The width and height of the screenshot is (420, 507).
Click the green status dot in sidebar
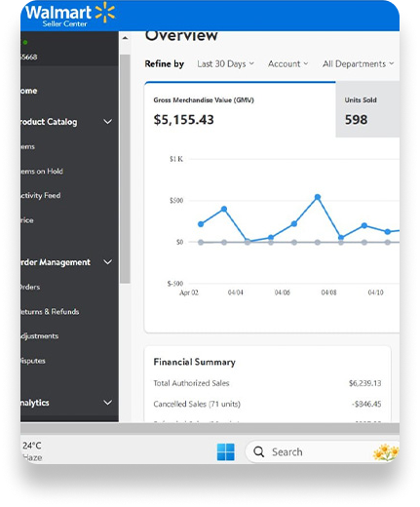click(25, 42)
